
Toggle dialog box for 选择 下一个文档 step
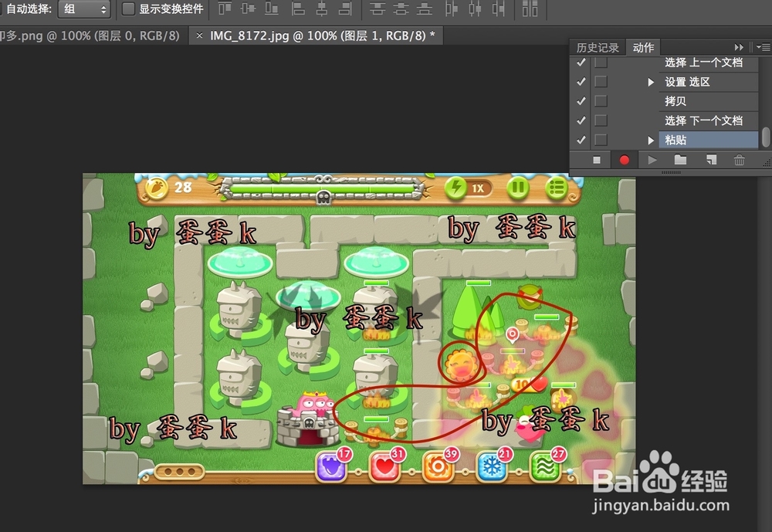click(601, 120)
